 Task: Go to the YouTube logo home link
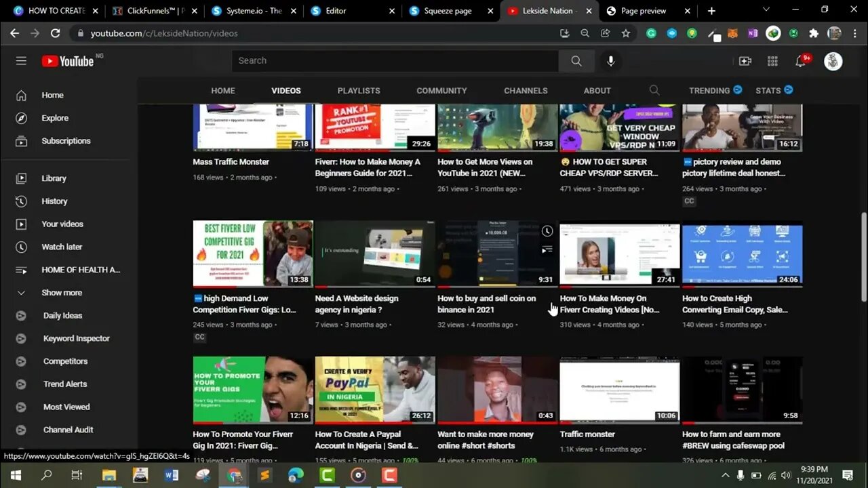point(68,61)
